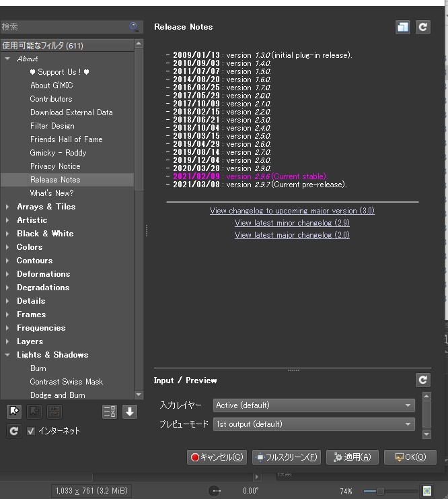Click the 2021/02/09 current stable version line
This screenshot has height=499, width=448.
[x=247, y=176]
